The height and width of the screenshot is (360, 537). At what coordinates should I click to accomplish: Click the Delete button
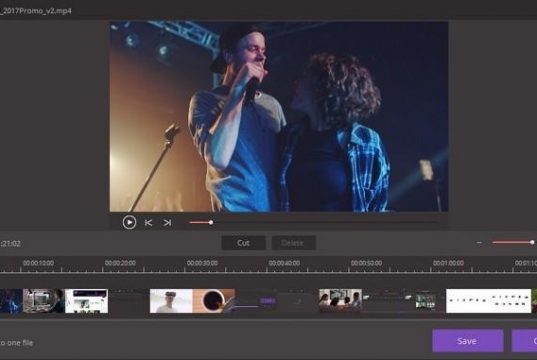click(294, 243)
